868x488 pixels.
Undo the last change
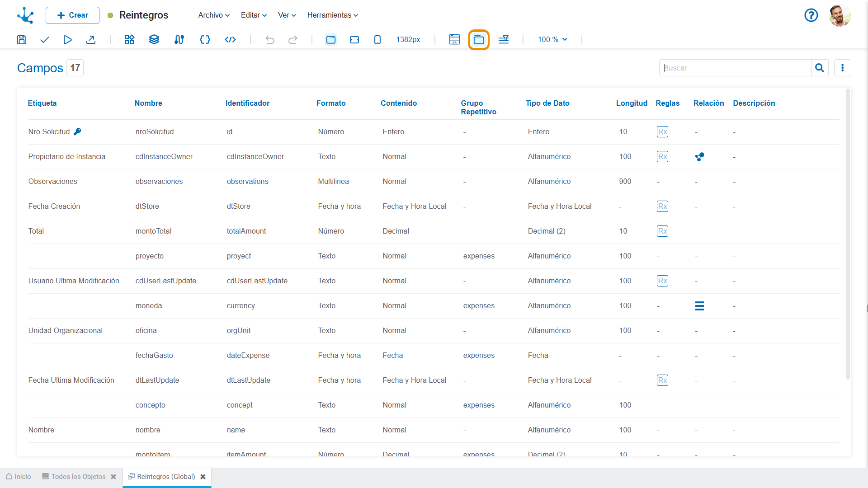pos(270,40)
